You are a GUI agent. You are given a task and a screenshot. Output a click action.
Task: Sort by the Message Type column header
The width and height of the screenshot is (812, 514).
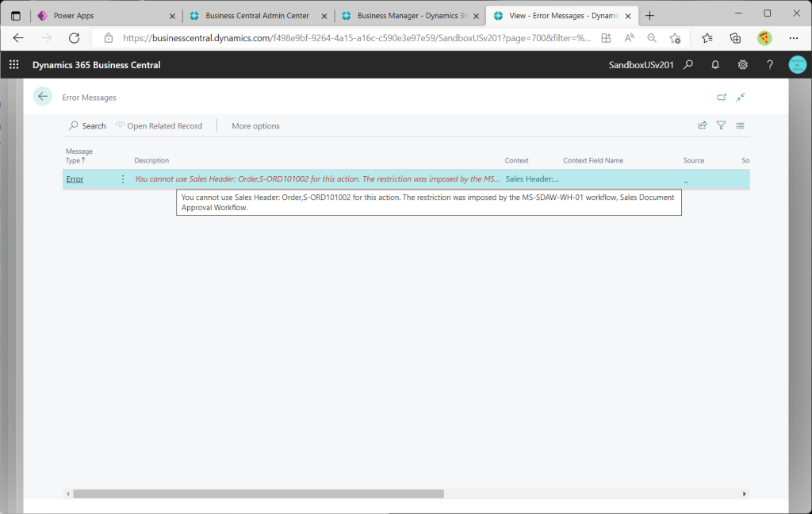click(x=79, y=155)
